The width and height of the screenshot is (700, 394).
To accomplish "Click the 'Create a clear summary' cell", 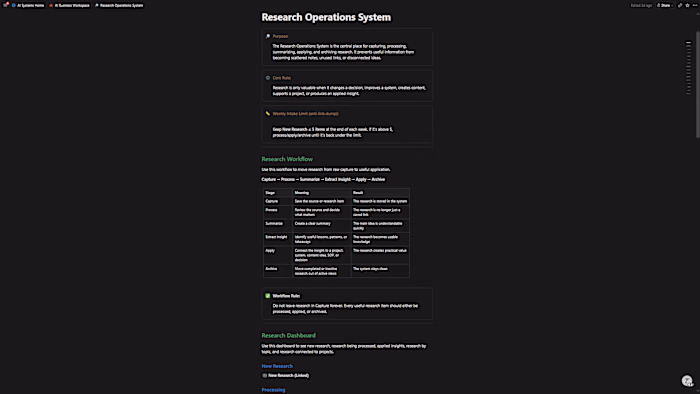I will point(321,226).
